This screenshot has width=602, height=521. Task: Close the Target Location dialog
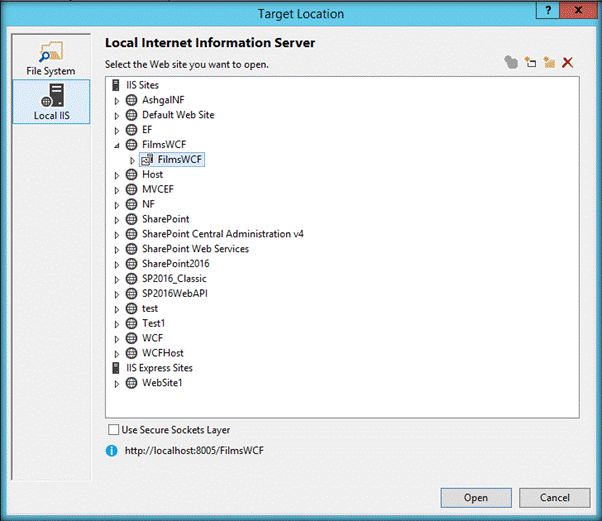578,10
